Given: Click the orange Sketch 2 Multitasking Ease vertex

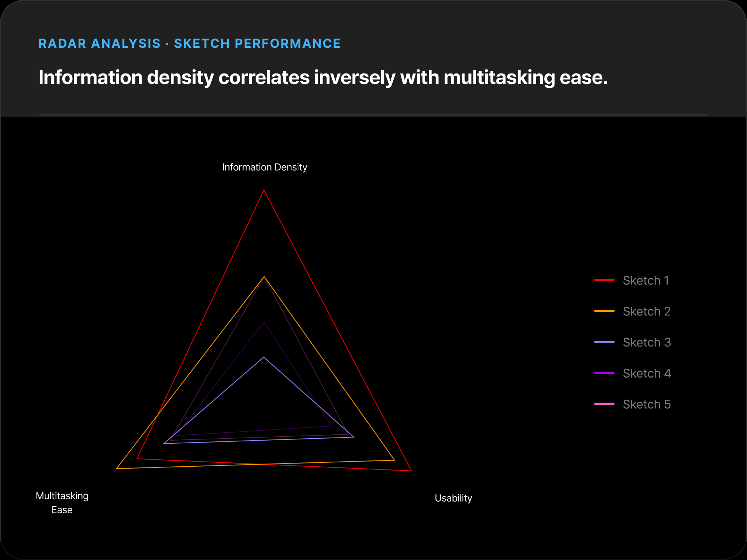Looking at the screenshot, I should pyautogui.click(x=117, y=469).
